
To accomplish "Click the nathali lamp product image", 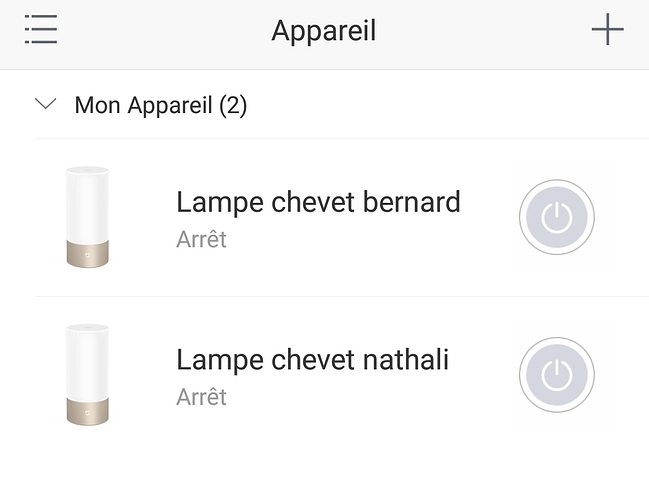I will [x=87, y=375].
